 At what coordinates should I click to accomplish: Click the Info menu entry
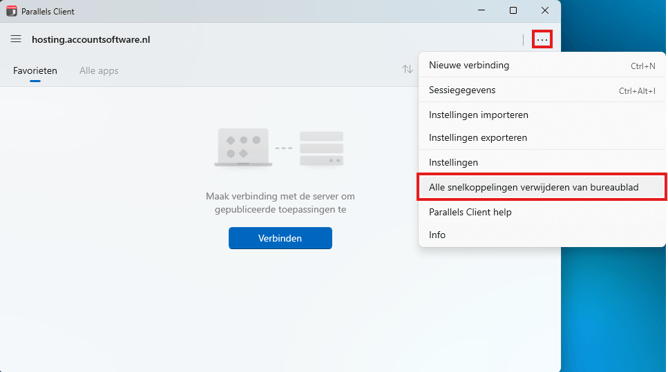[x=542, y=235]
